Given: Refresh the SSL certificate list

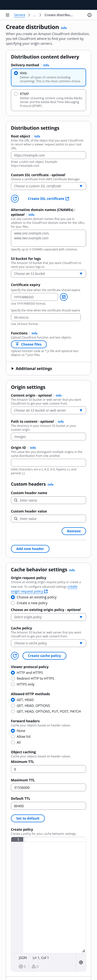Looking at the screenshot, I should click(15, 199).
